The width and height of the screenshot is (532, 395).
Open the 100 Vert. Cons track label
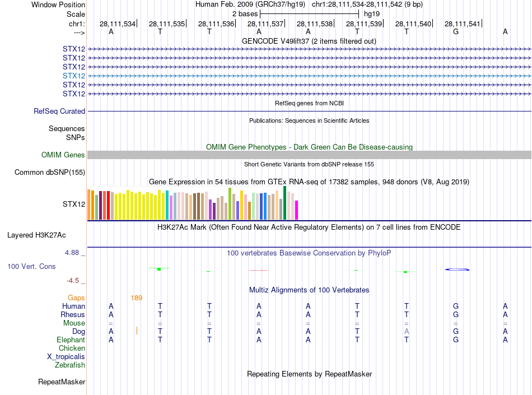[31, 267]
